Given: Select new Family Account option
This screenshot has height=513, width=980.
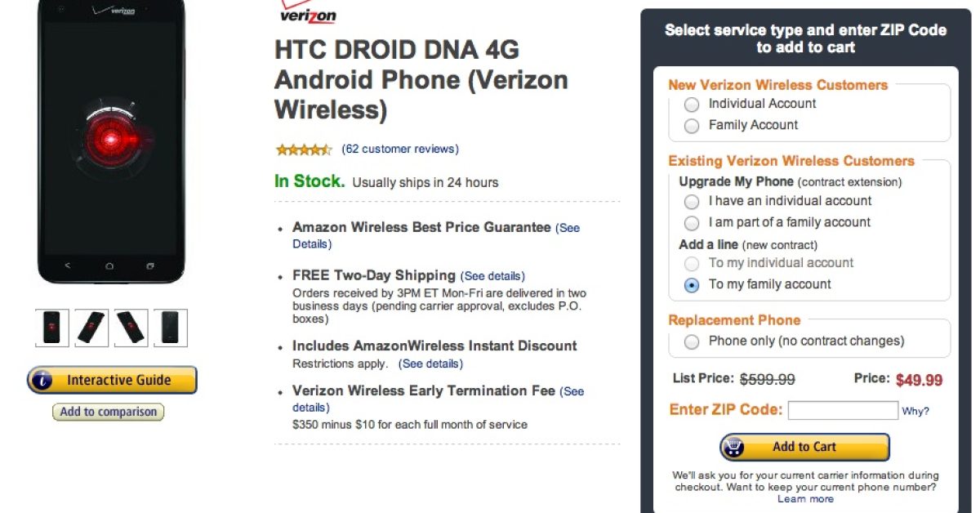Looking at the screenshot, I should pyautogui.click(x=692, y=126).
